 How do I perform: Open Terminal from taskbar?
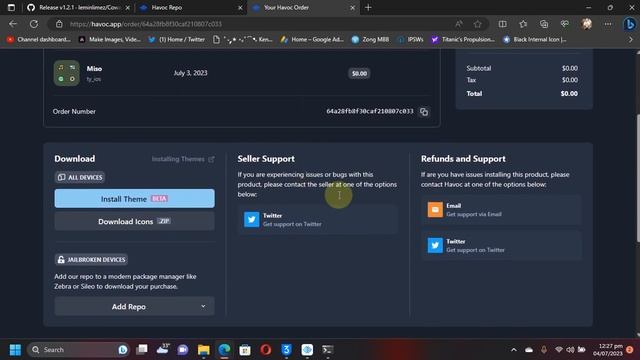[327, 350]
